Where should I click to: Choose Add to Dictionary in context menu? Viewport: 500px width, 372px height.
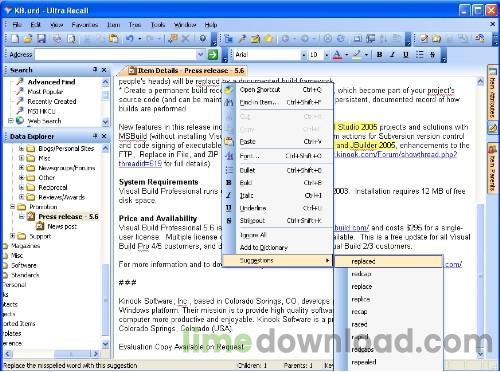point(277,248)
